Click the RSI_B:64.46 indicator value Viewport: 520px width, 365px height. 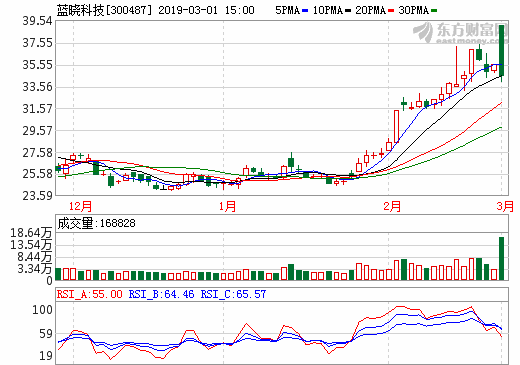161,294
